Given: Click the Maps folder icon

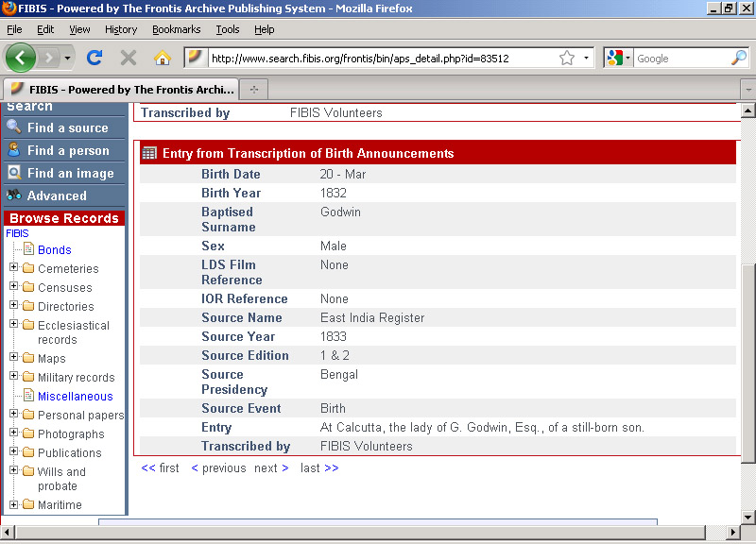Looking at the screenshot, I should click(28, 358).
